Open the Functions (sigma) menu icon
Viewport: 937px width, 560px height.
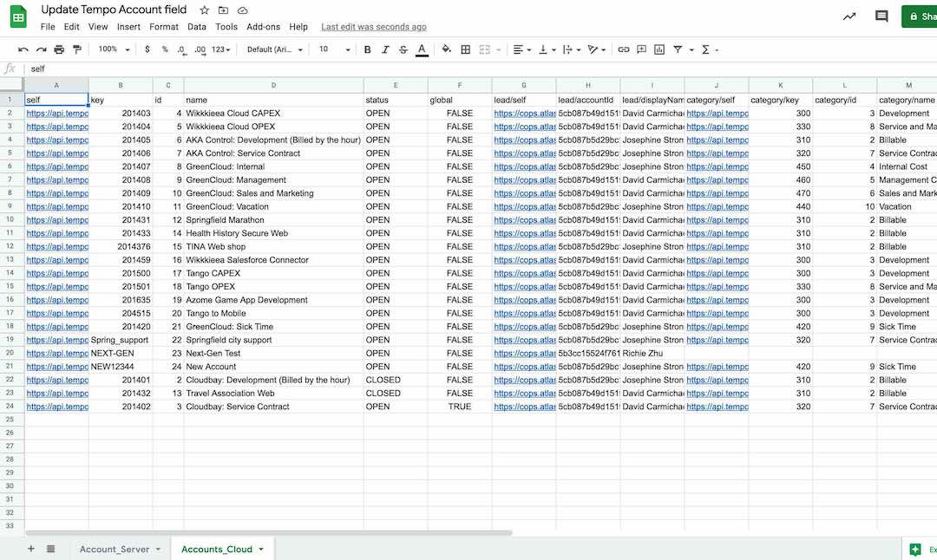(705, 49)
